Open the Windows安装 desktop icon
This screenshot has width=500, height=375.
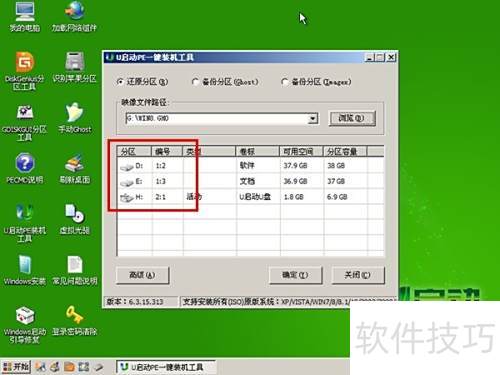24,270
